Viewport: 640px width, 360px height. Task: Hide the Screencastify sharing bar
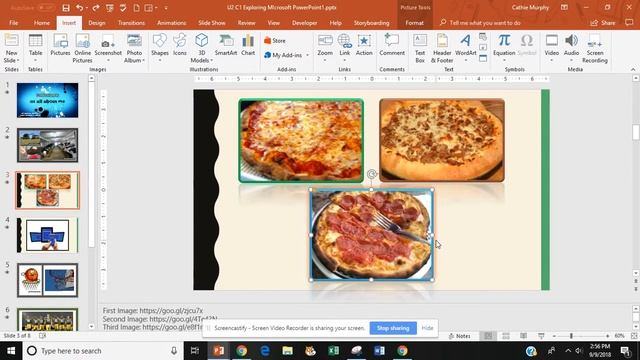tap(427, 328)
